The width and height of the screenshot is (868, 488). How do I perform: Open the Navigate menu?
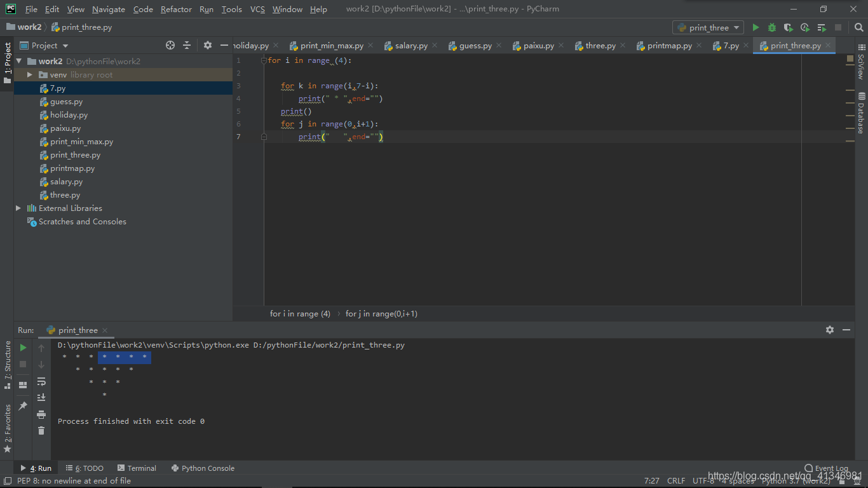click(109, 9)
